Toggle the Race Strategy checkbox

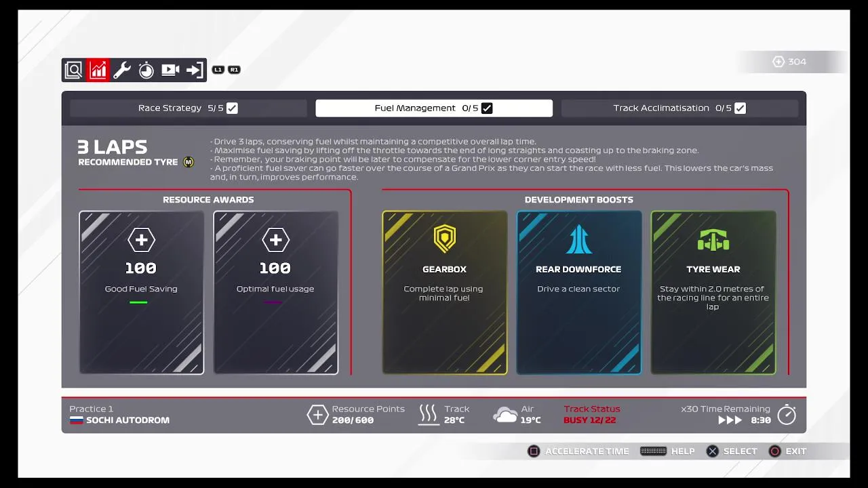pos(232,108)
